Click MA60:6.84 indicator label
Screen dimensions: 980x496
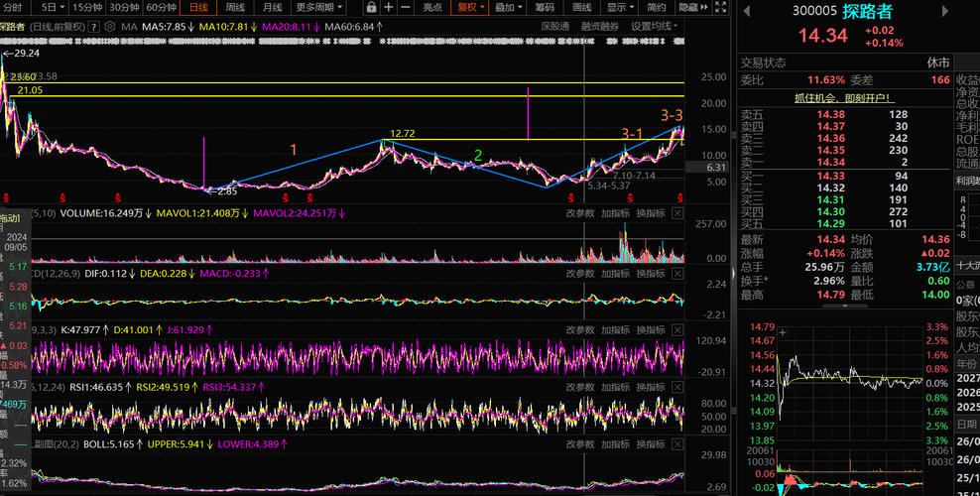coord(354,27)
